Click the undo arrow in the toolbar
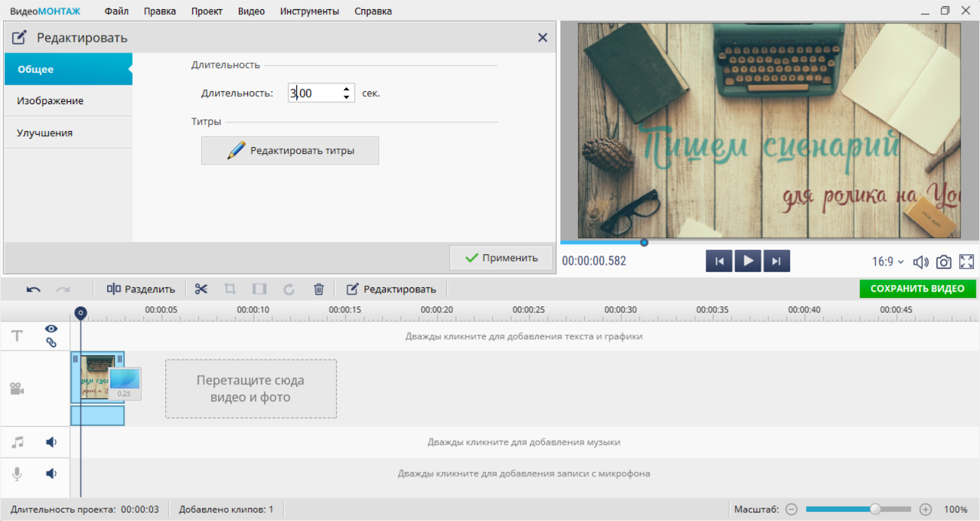 34,289
